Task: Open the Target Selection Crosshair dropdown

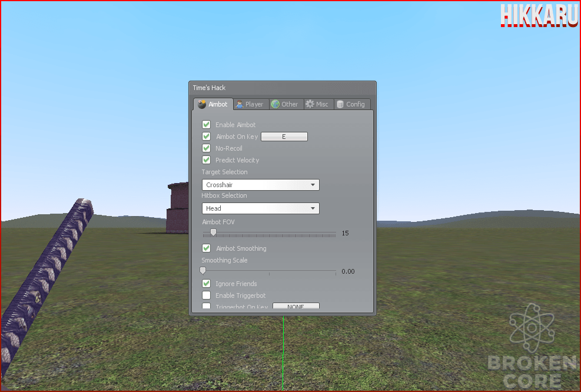Action: [261, 184]
